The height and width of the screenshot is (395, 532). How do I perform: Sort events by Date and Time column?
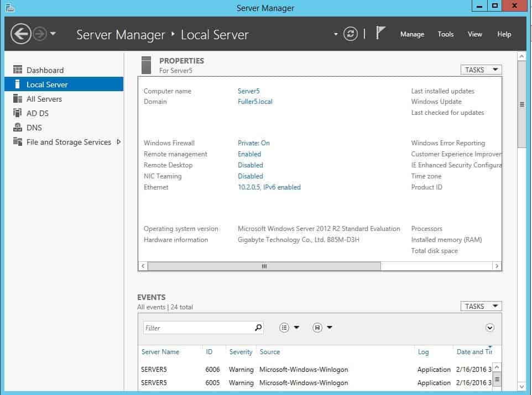click(x=474, y=352)
